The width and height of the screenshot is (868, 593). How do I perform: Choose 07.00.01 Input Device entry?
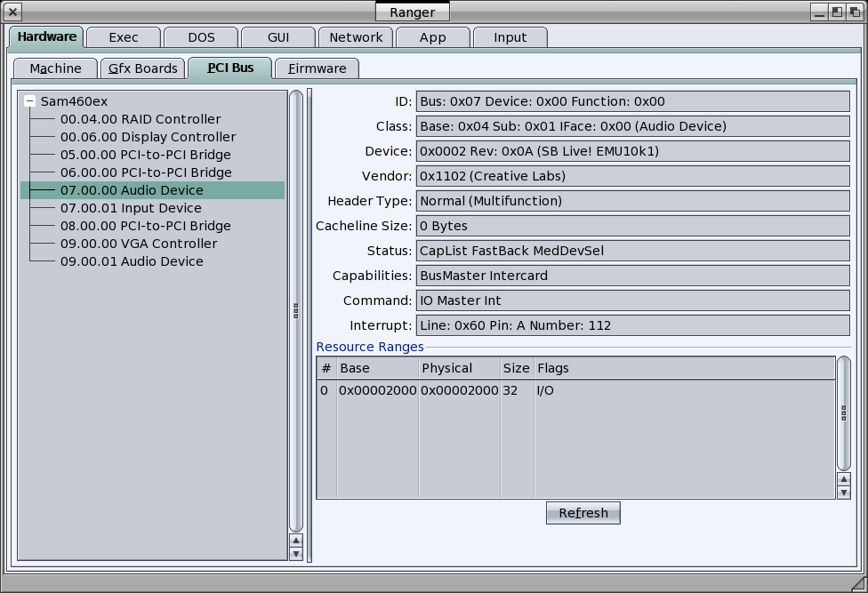point(131,208)
